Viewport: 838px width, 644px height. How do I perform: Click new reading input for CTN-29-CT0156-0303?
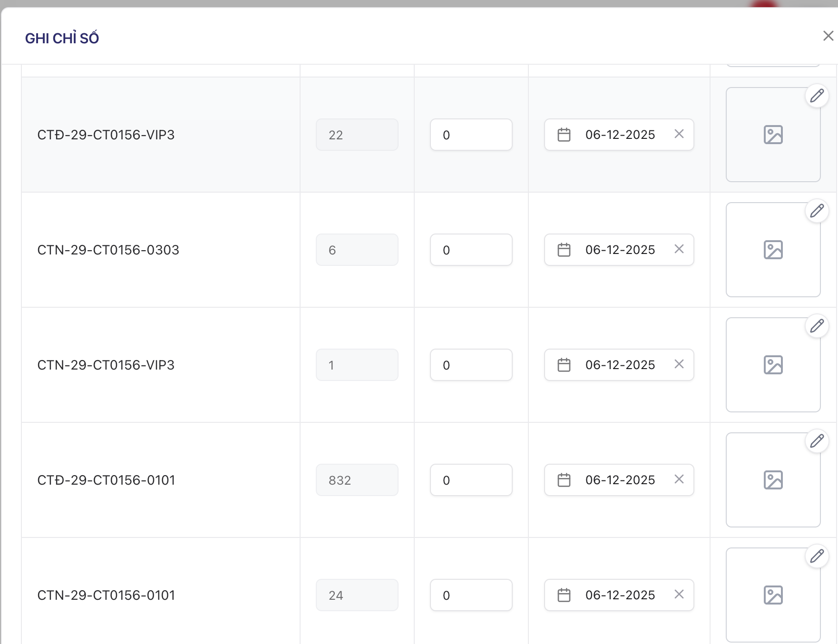471,250
